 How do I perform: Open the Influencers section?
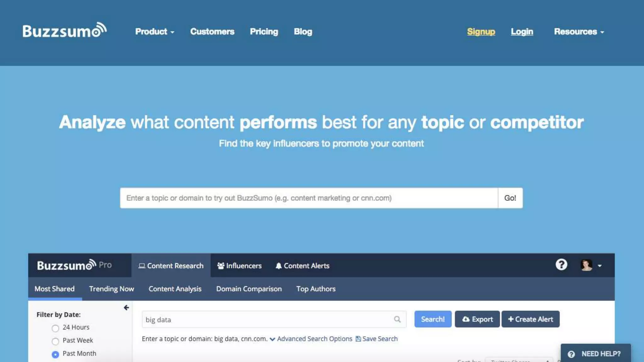[239, 266]
